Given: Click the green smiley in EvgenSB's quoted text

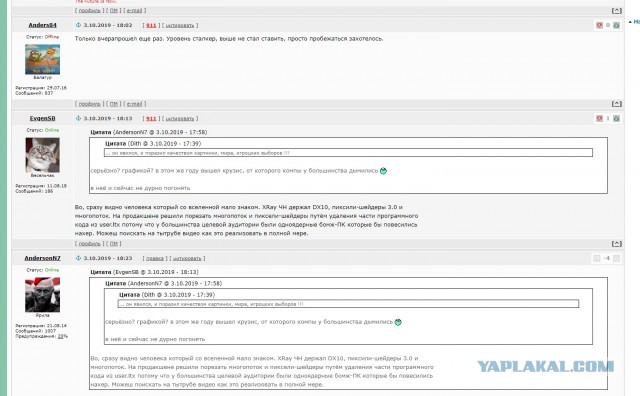Looking at the screenshot, I should pyautogui.click(x=383, y=171).
